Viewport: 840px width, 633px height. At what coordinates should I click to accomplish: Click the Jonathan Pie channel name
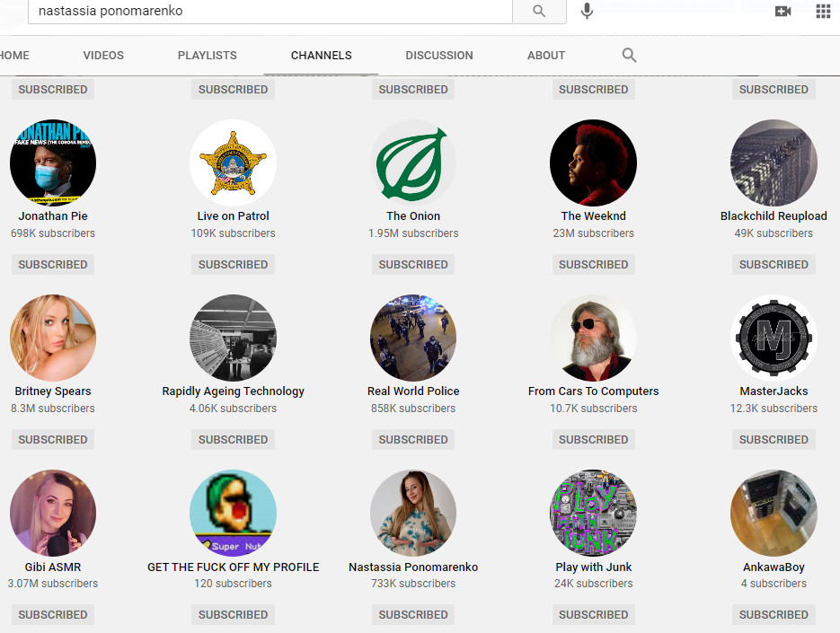tap(53, 215)
